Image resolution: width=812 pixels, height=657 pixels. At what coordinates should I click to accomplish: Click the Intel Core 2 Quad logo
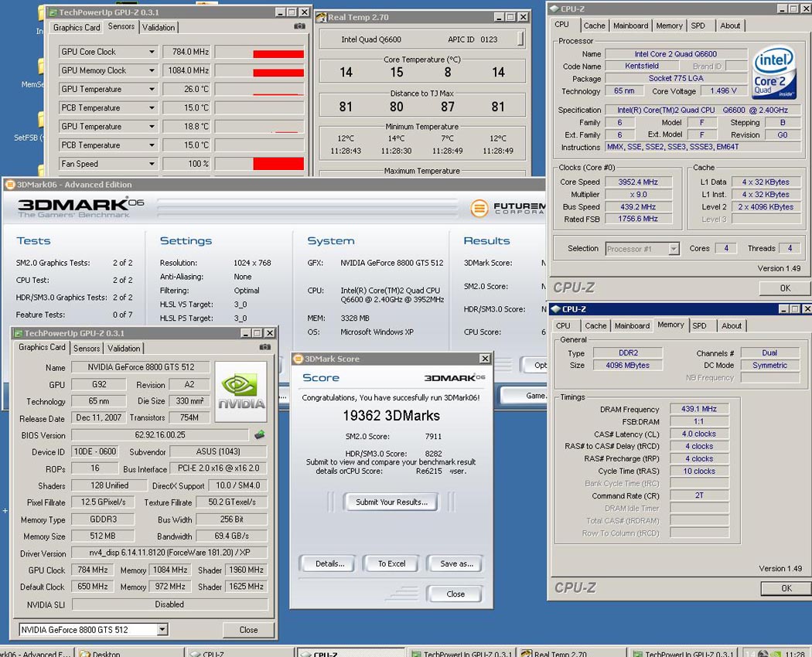pos(773,73)
